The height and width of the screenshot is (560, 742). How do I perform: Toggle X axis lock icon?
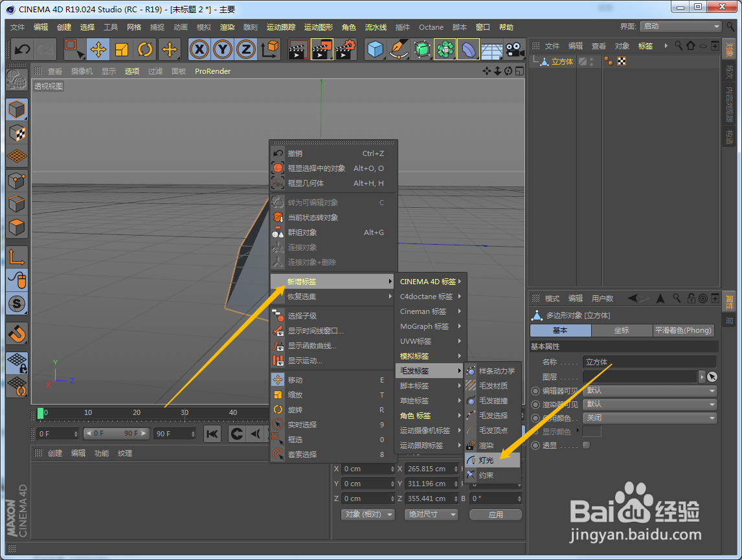point(199,49)
